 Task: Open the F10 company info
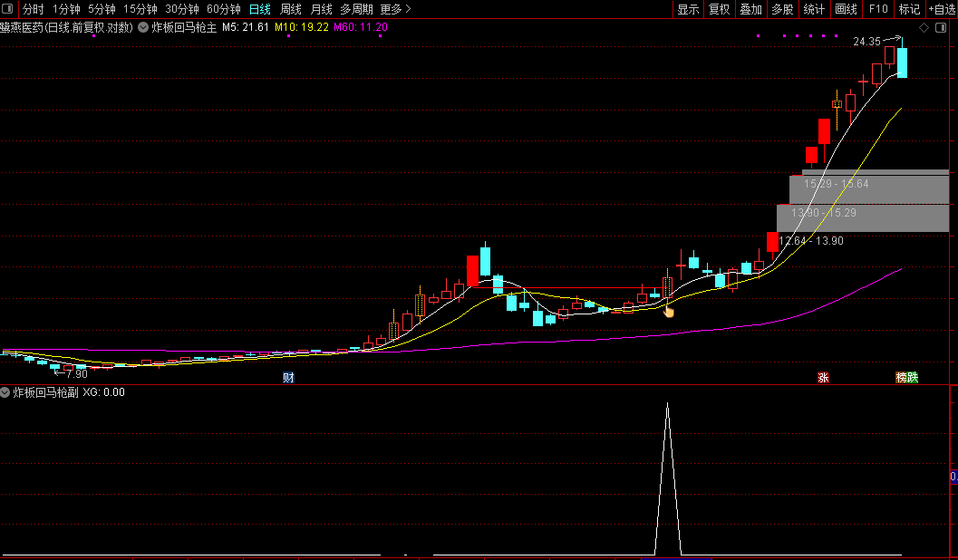click(878, 9)
